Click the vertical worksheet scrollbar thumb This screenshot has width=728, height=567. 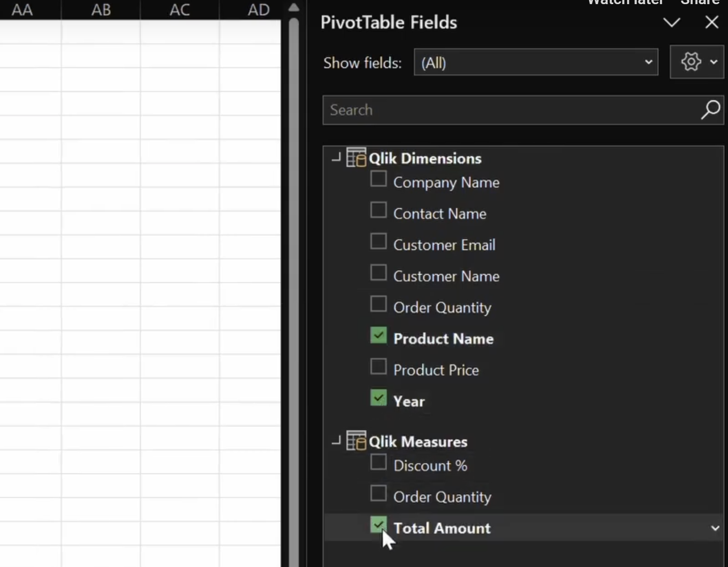(294, 293)
